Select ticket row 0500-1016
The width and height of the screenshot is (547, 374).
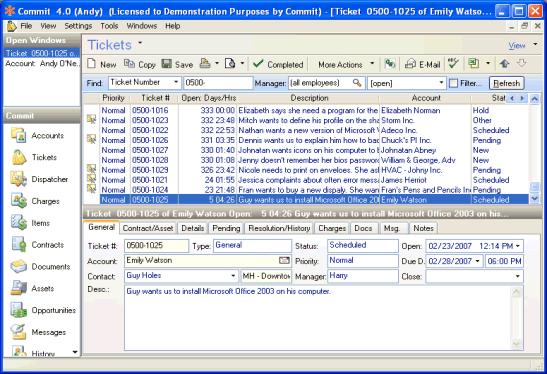307,110
